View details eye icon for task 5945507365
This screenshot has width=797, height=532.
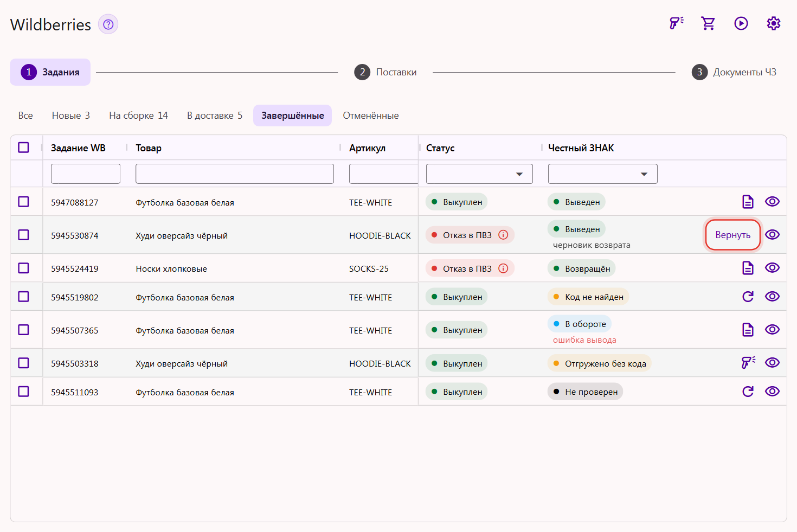tap(772, 330)
